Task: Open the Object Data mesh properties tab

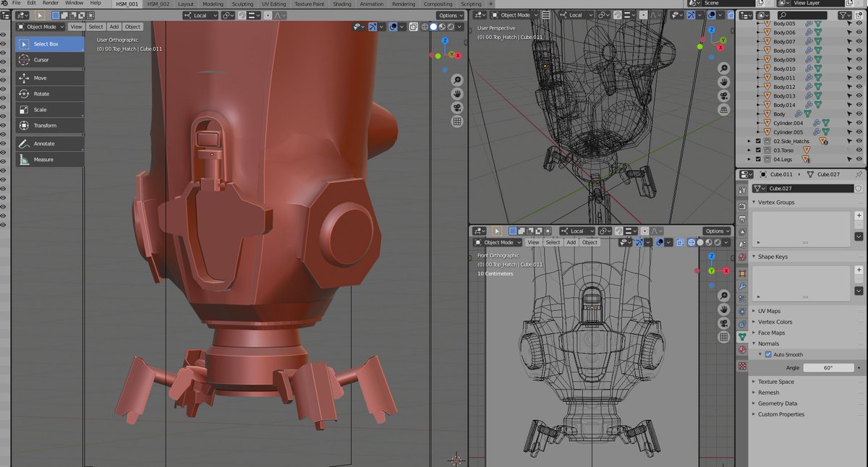Action: point(742,337)
